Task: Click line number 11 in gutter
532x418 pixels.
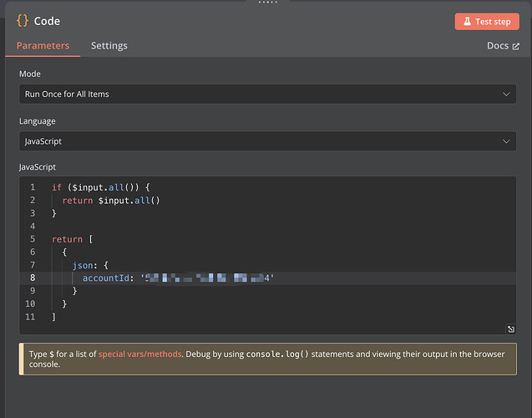Action: point(30,317)
